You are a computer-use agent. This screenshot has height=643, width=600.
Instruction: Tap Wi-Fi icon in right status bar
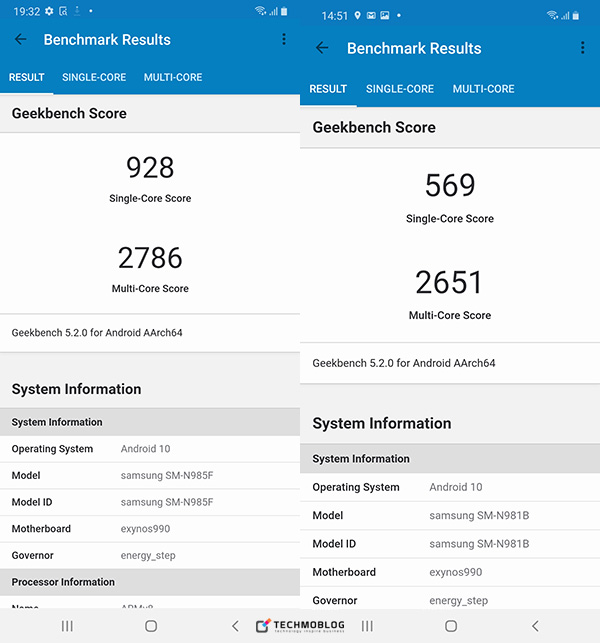[552, 15]
